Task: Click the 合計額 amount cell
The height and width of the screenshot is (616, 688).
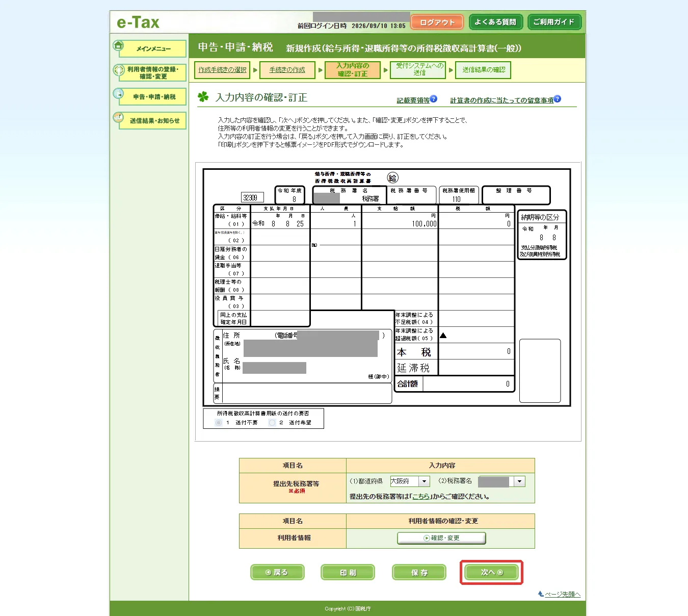Action: pyautogui.click(x=468, y=384)
